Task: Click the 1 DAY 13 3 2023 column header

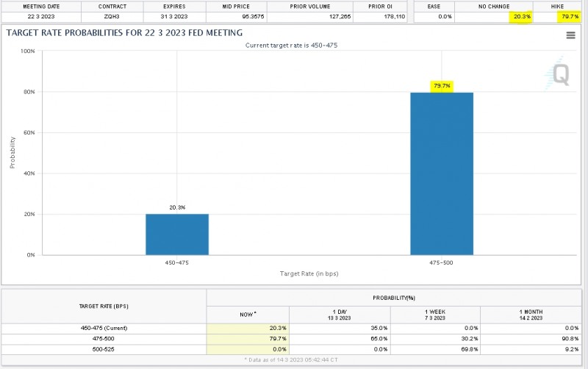Action: (340, 315)
